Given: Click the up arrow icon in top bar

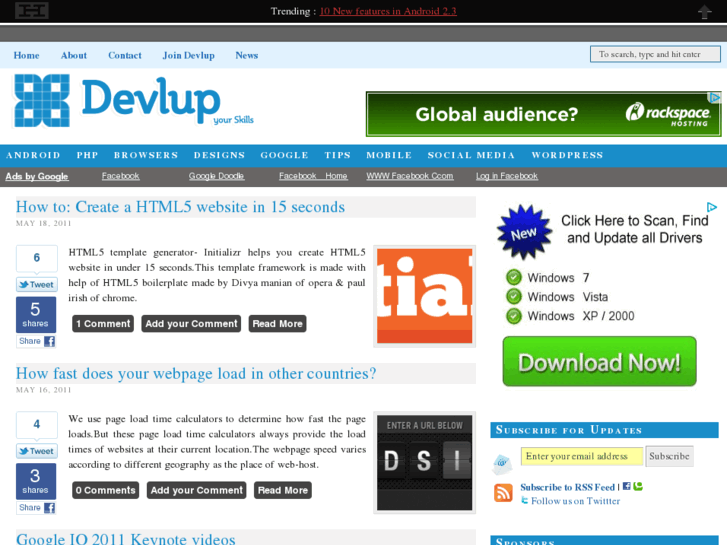Looking at the screenshot, I should (705, 12).
